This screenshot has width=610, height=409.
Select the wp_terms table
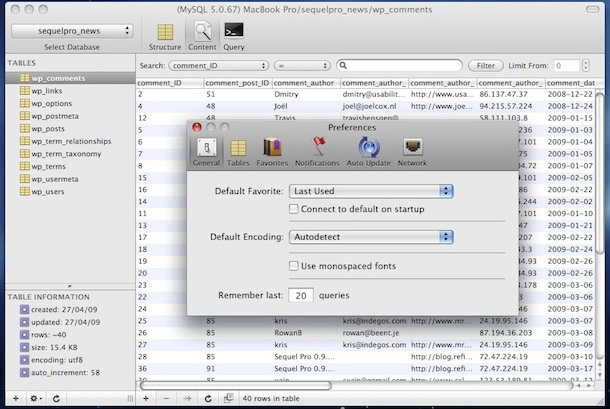(70, 167)
